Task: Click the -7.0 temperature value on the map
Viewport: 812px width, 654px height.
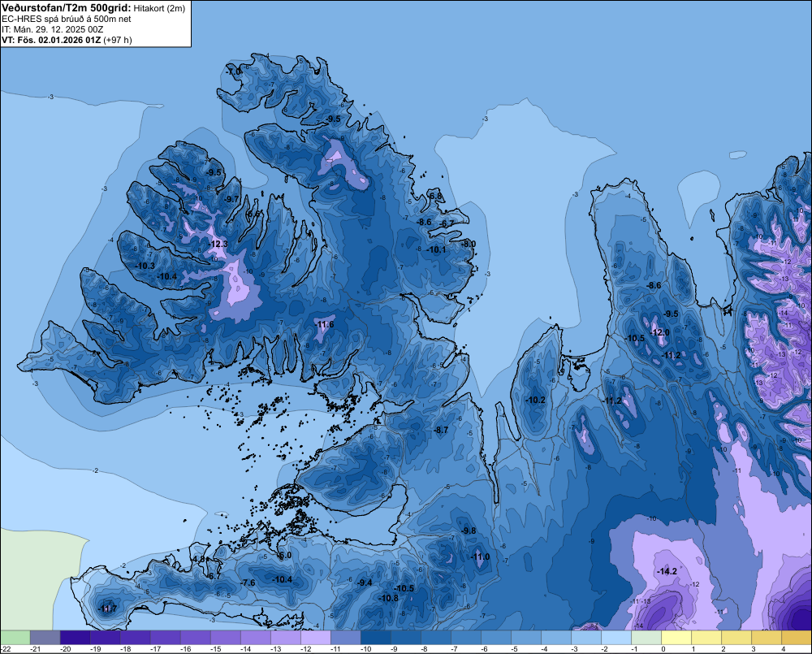Action: (x=235, y=71)
